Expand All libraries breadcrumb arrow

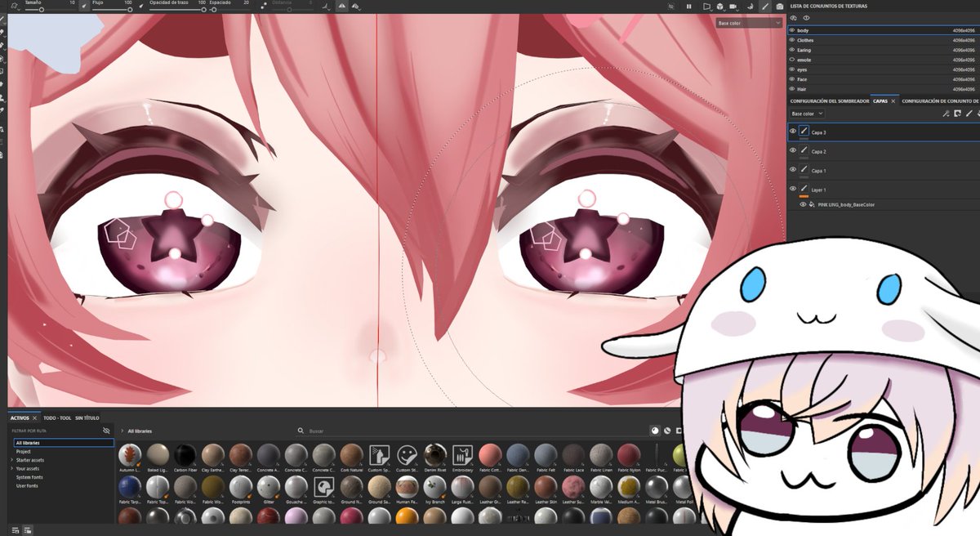122,431
